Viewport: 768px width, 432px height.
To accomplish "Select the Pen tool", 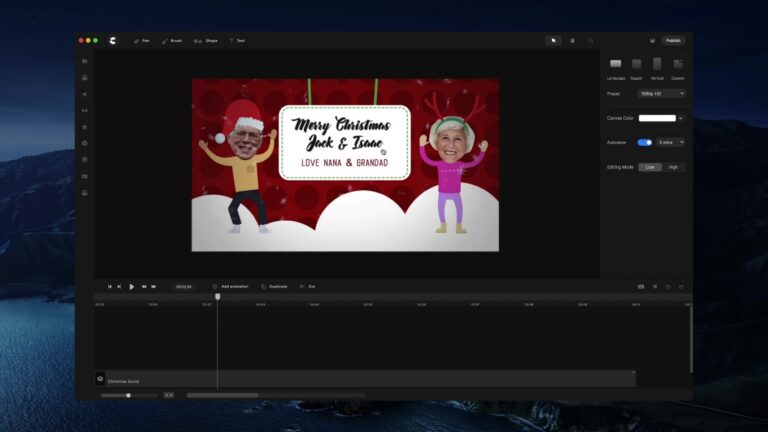I will 142,41.
